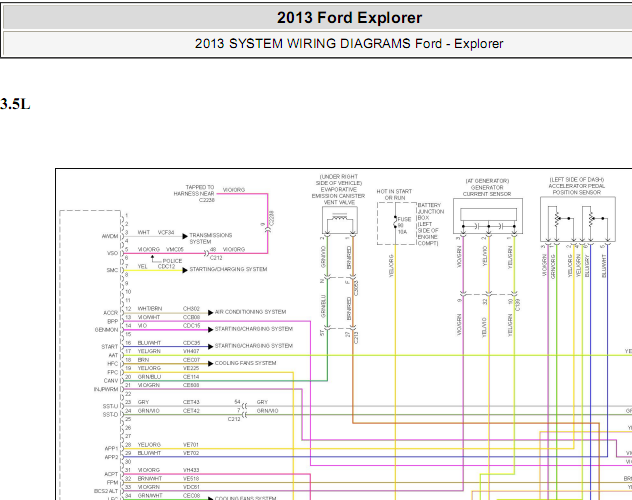
Task: Click the "HFC" pin label
Action: [113, 364]
